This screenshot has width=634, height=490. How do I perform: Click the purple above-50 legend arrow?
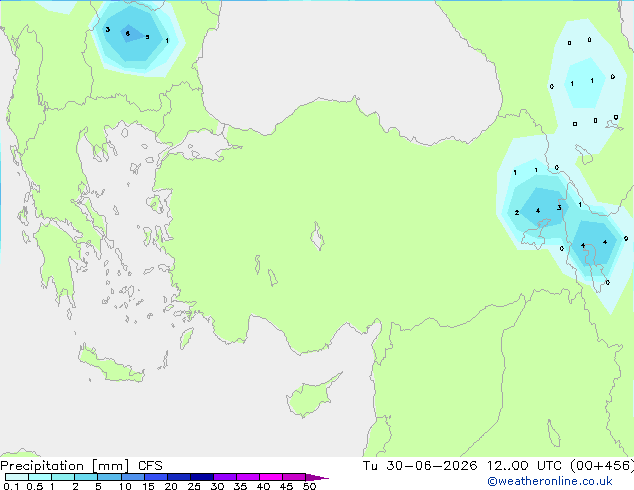tap(316, 477)
